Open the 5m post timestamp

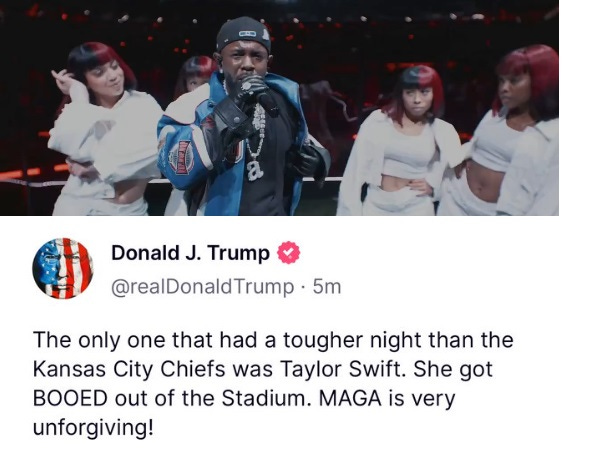click(x=327, y=287)
